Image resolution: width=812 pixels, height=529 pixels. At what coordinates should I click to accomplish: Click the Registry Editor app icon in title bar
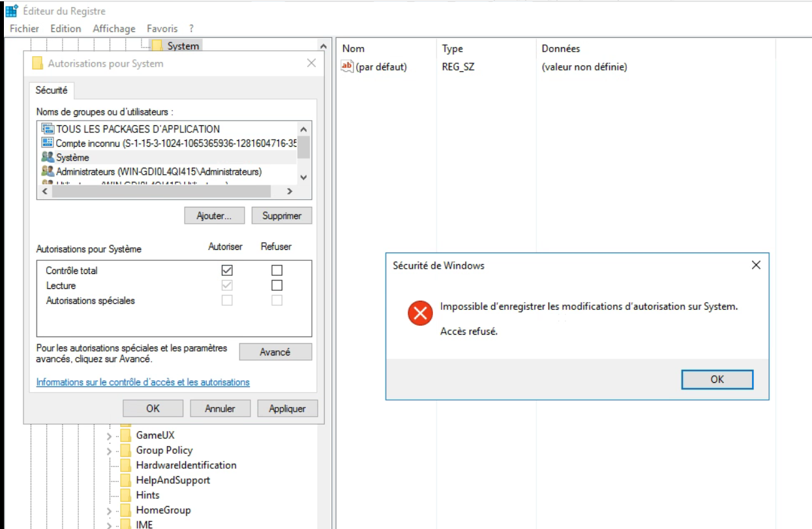(x=11, y=11)
